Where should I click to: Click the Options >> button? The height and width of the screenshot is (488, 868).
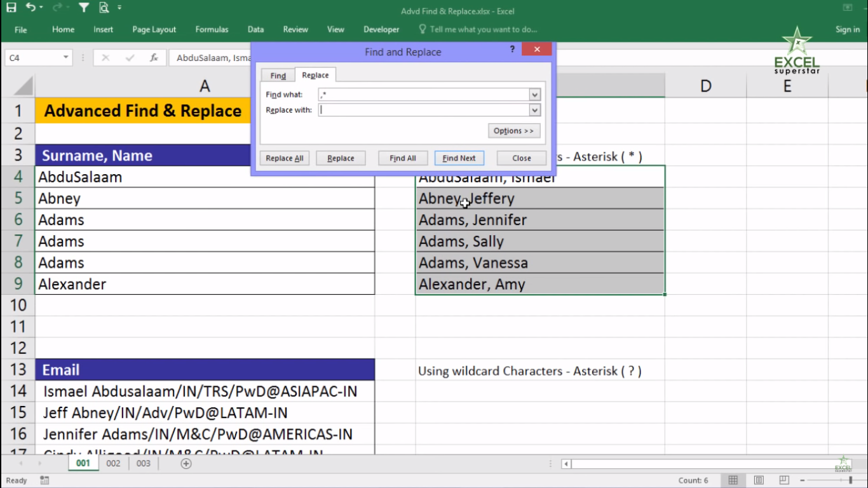coord(514,131)
